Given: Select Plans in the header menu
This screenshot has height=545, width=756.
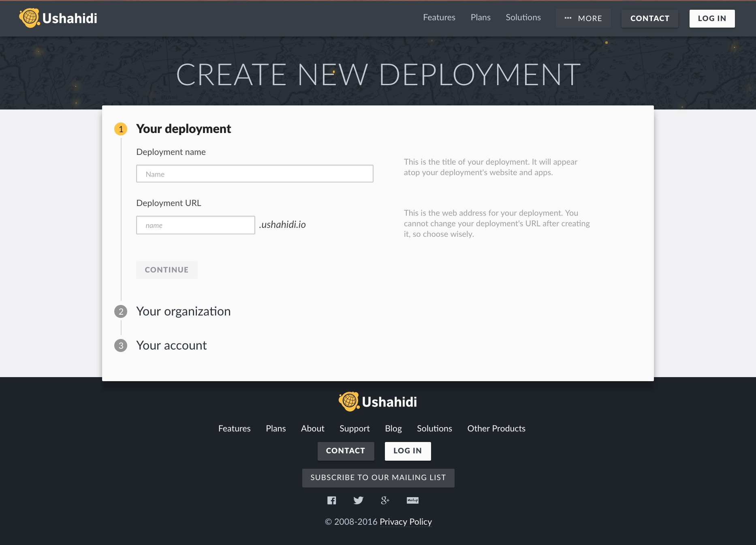Looking at the screenshot, I should (481, 18).
